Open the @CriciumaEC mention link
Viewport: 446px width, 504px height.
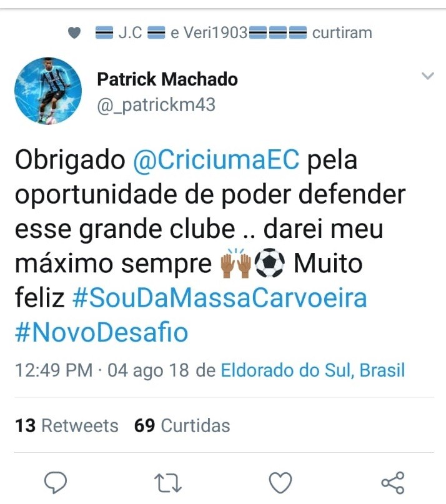pos(216,160)
